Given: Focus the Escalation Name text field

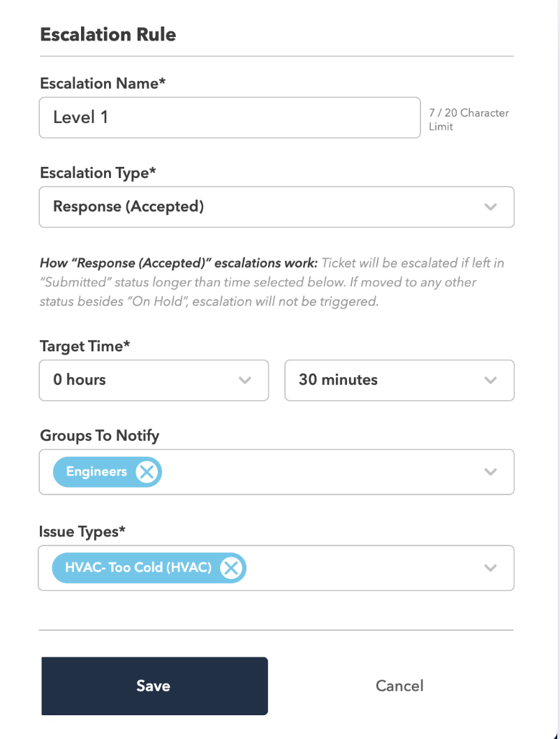Looking at the screenshot, I should click(x=230, y=117).
